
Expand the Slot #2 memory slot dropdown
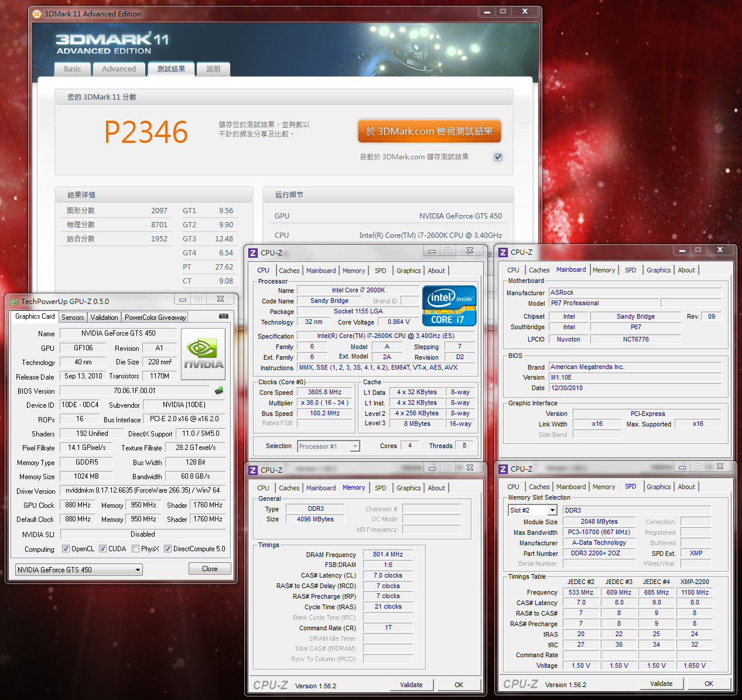[552, 510]
